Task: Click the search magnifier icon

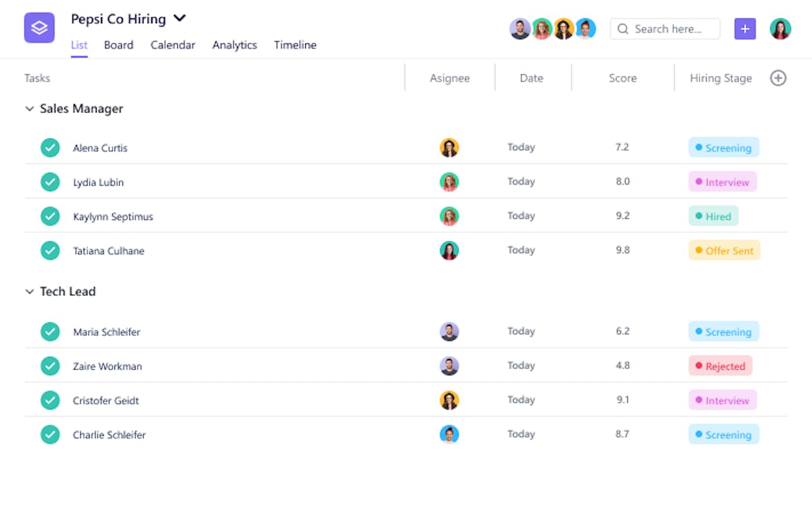Action: [x=624, y=29]
